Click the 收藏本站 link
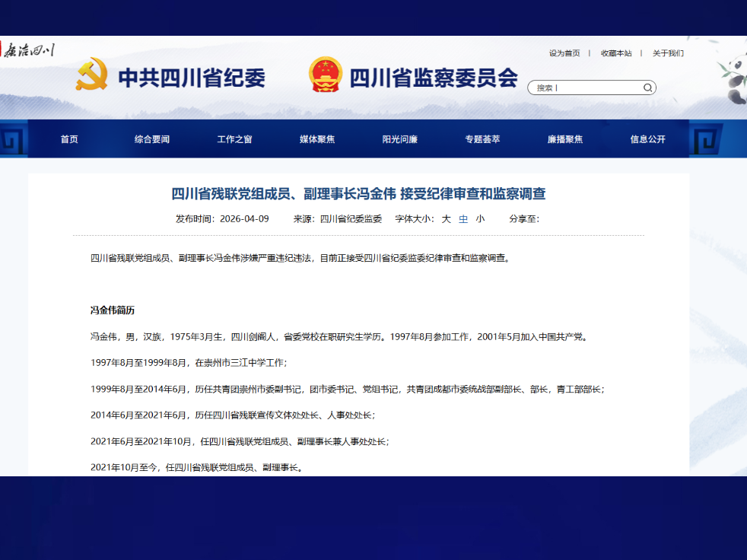This screenshot has width=747, height=560. (x=616, y=53)
